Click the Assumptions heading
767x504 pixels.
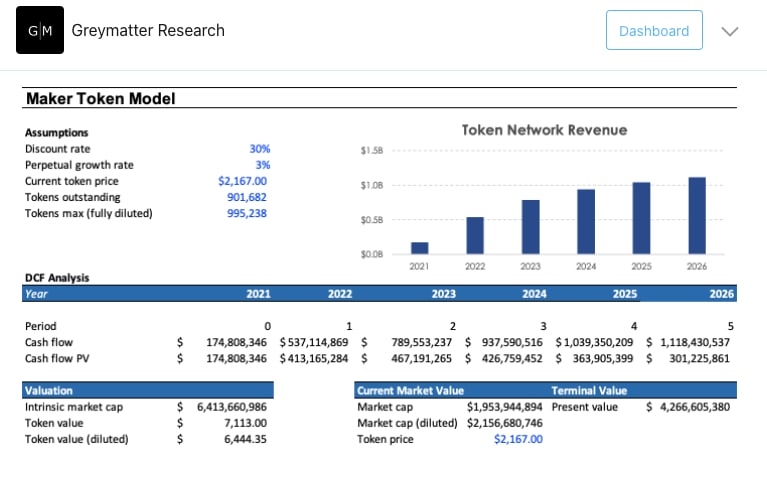(57, 133)
